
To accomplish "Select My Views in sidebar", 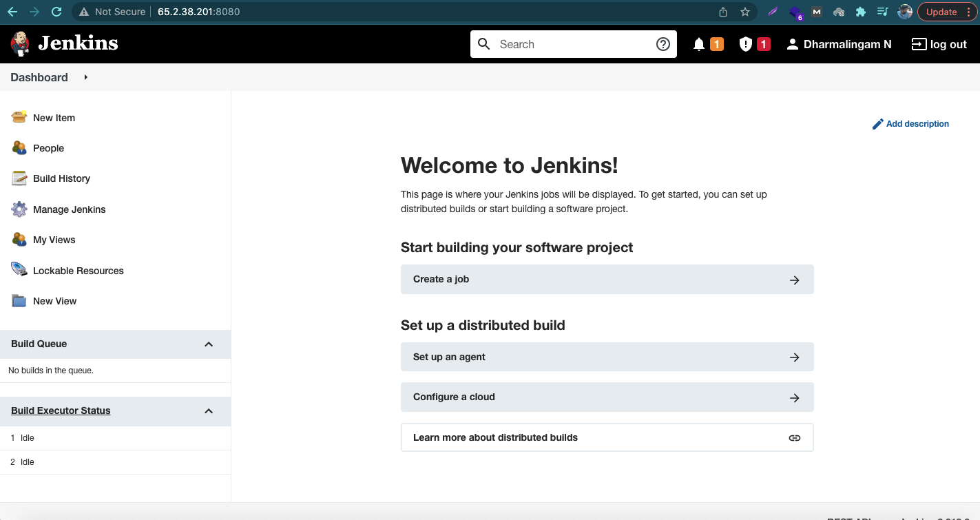I will tap(54, 240).
